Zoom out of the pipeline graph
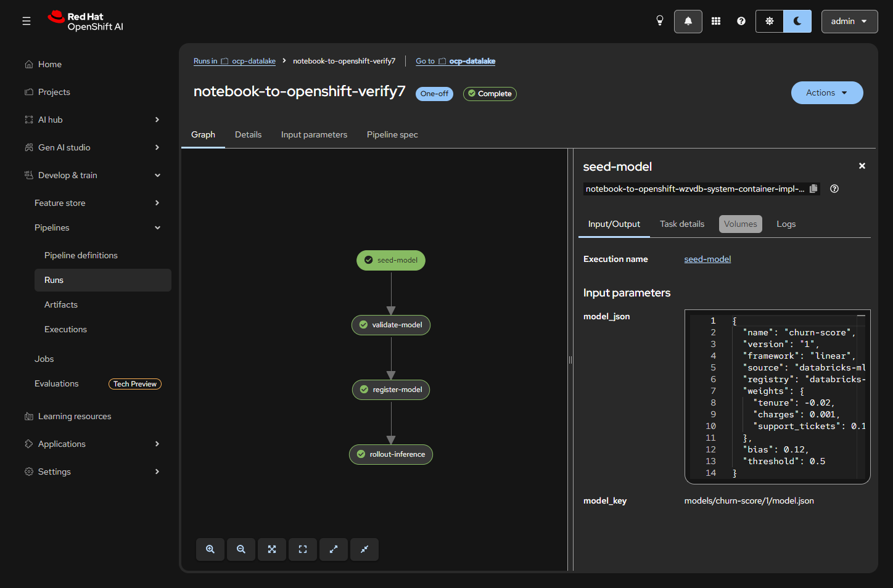The width and height of the screenshot is (893, 588). [241, 549]
